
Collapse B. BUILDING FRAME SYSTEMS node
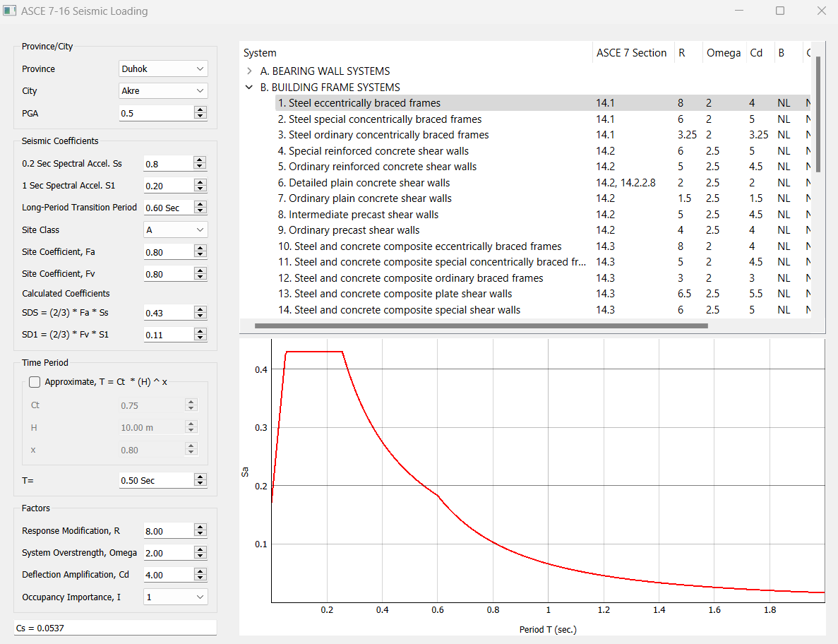(249, 87)
